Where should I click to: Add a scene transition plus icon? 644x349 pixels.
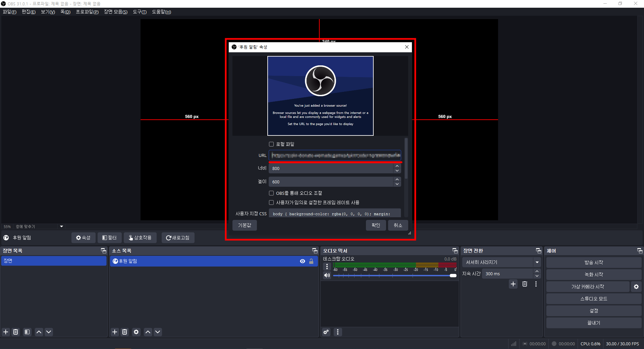[x=513, y=284]
